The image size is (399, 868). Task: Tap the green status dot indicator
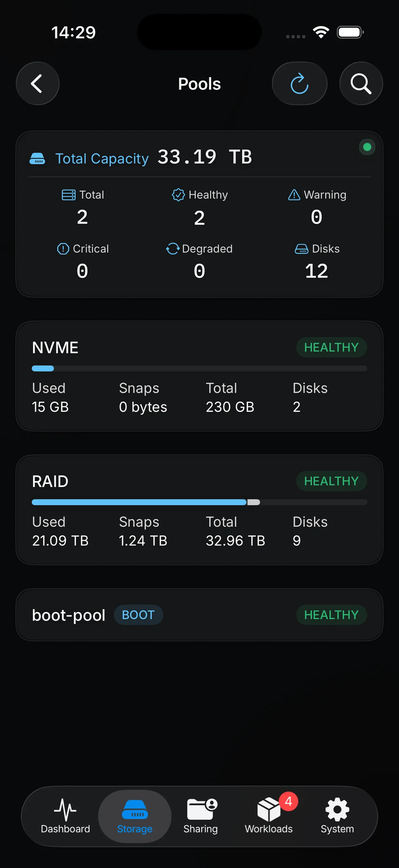367,147
